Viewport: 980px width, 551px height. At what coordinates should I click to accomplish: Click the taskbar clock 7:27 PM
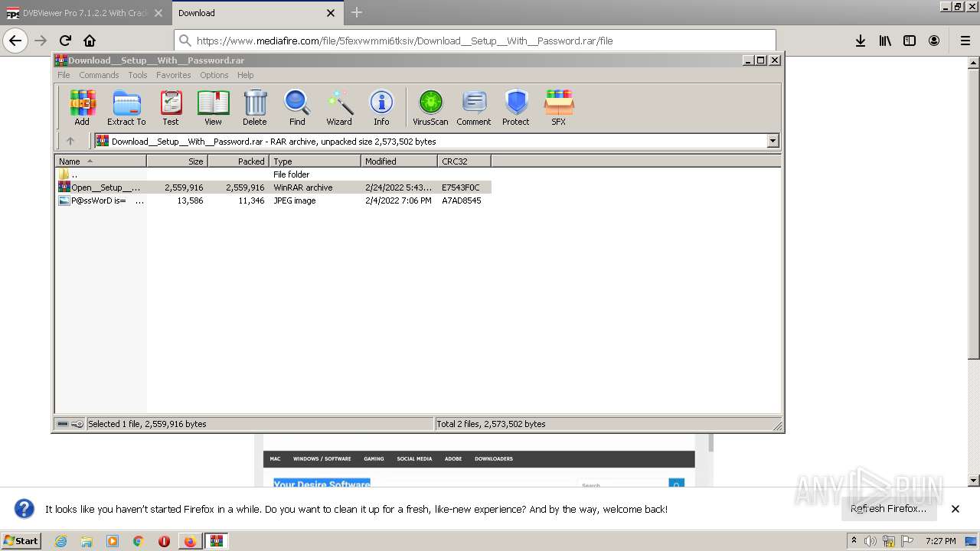coord(941,541)
